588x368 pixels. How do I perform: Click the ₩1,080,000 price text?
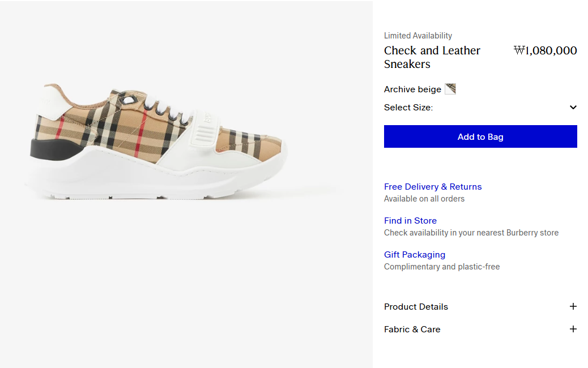pyautogui.click(x=545, y=51)
